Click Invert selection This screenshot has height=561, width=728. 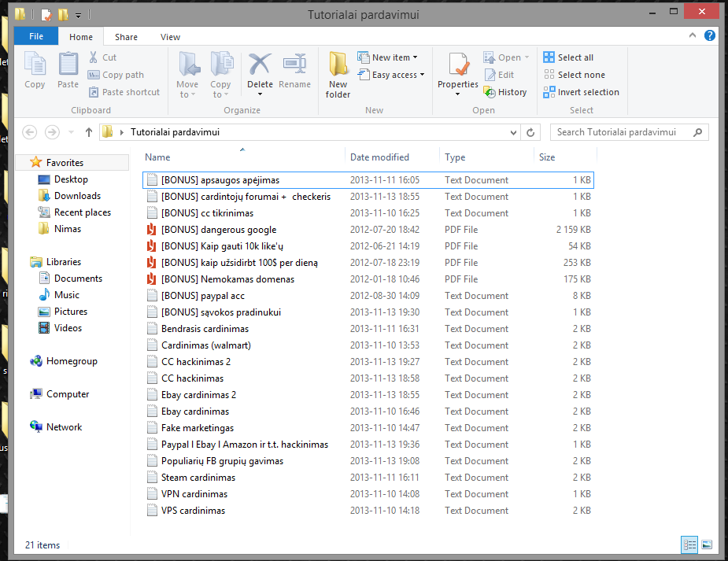(x=582, y=92)
